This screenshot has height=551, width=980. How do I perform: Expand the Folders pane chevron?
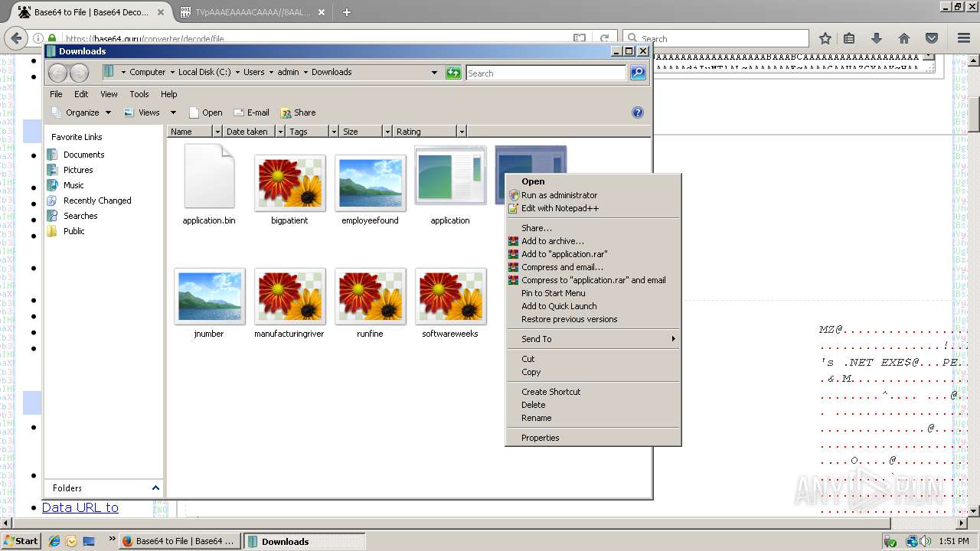coord(155,487)
